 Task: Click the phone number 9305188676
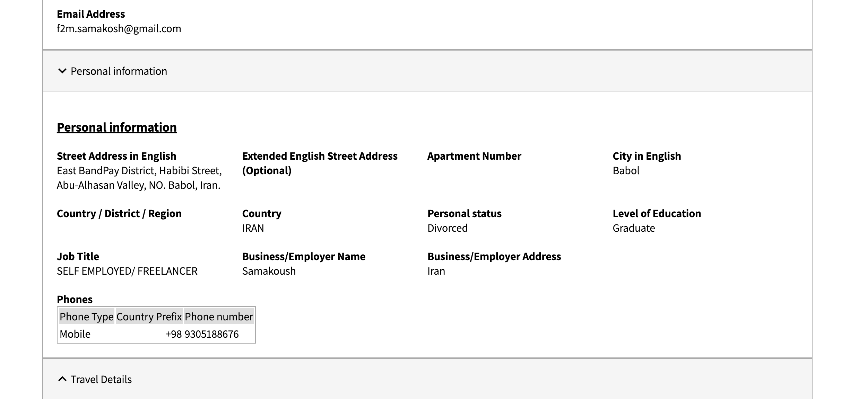[212, 334]
